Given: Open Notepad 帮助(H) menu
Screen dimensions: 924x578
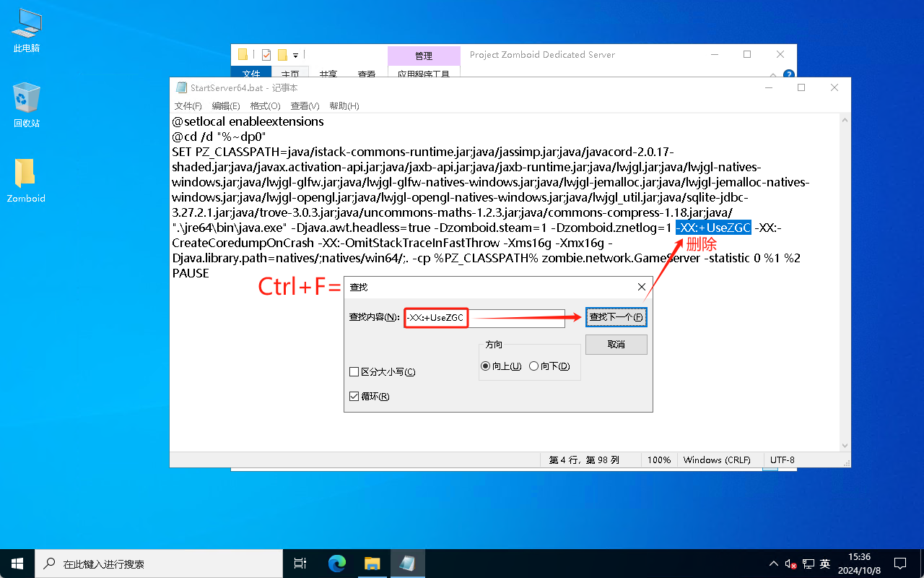Looking at the screenshot, I should (x=344, y=106).
